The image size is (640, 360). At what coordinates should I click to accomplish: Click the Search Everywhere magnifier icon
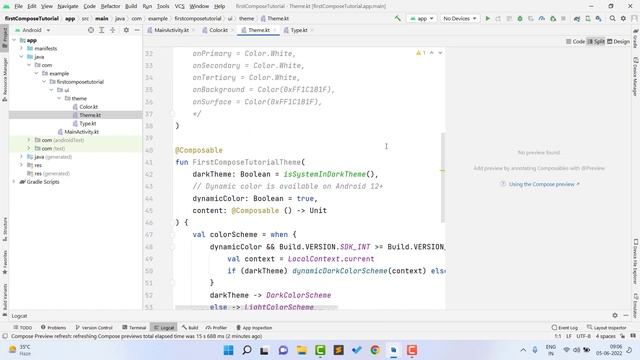click(612, 18)
